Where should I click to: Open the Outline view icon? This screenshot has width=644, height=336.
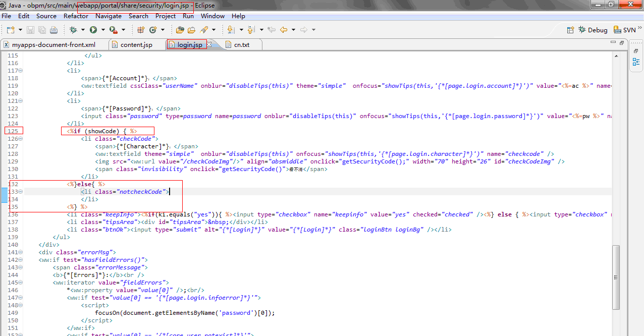click(x=636, y=62)
